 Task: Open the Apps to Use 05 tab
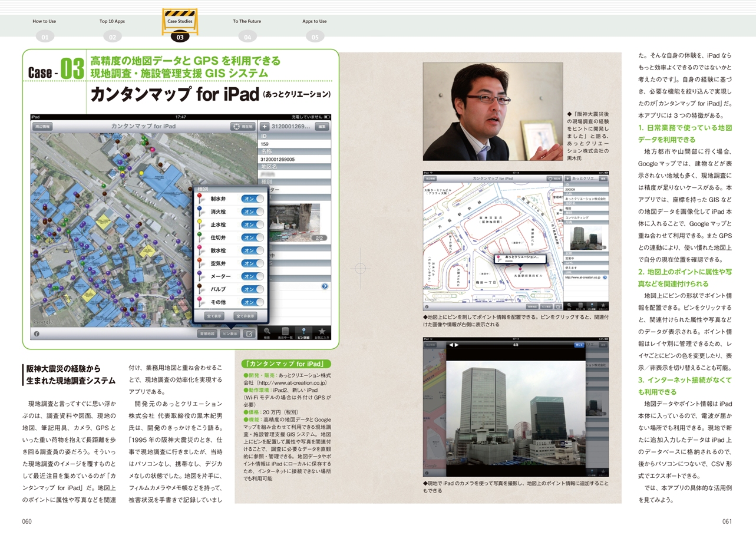[x=315, y=29]
